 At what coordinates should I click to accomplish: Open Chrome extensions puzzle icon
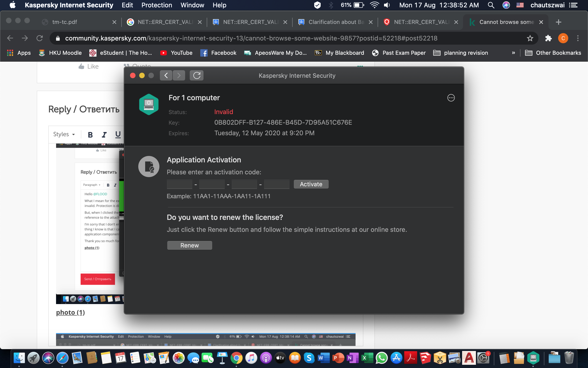point(548,38)
